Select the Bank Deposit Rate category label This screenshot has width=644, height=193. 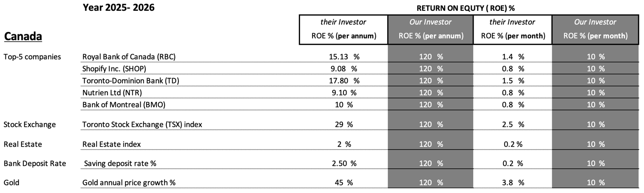coord(34,164)
